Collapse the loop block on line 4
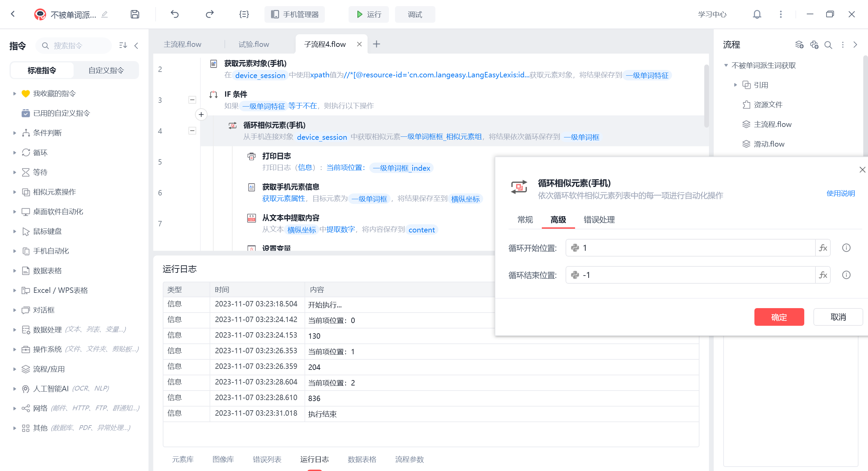 192,131
